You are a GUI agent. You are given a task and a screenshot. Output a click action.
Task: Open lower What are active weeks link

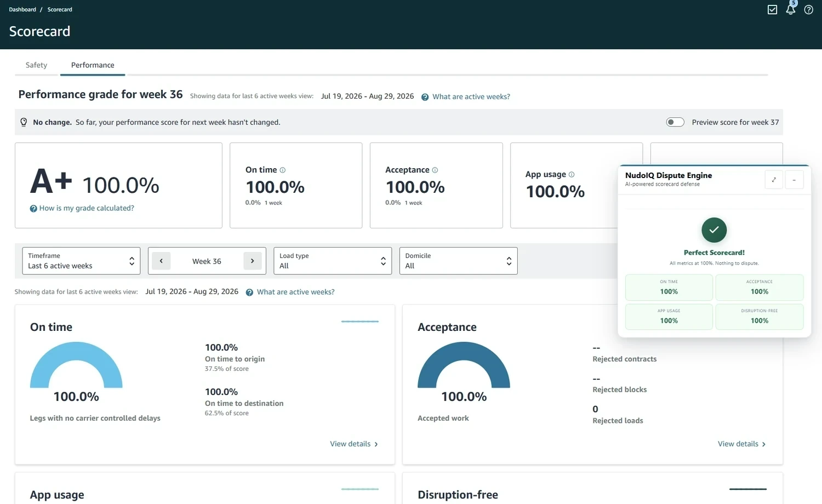296,292
